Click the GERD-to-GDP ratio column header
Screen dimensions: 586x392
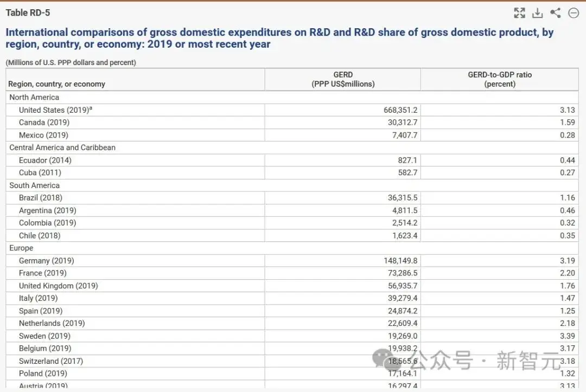point(500,79)
